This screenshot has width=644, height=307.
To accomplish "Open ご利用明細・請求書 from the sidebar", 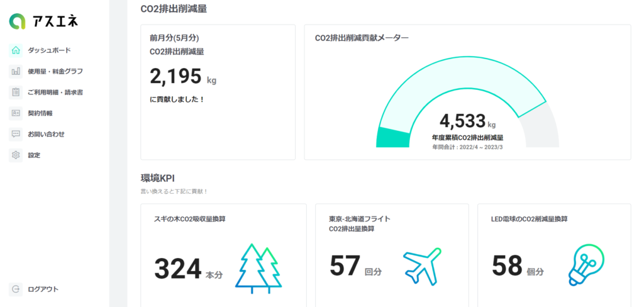I will tap(55, 92).
